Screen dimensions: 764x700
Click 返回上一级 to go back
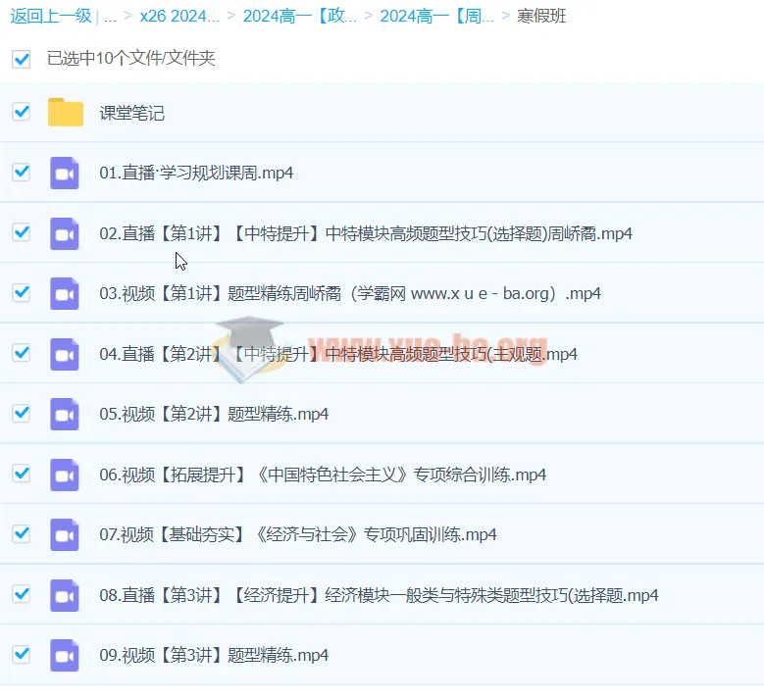[x=51, y=16]
